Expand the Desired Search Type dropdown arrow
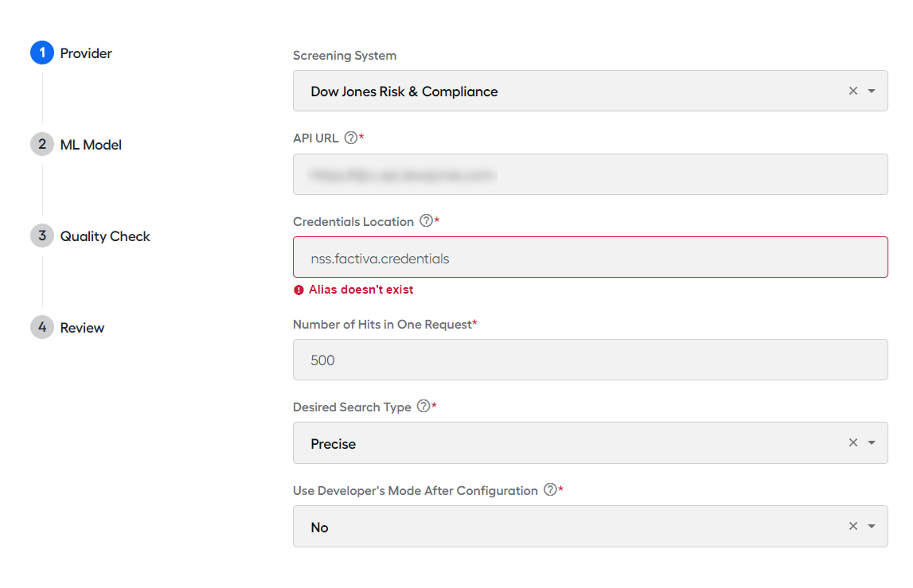Screen dimensions: 913x588 [872, 442]
